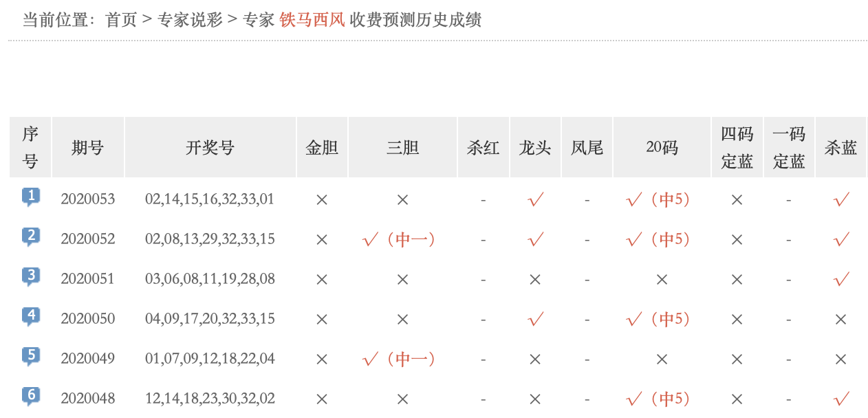Screen dimensions: 868x418
Task: Click the number 4 row badge icon
Action: 30,317
